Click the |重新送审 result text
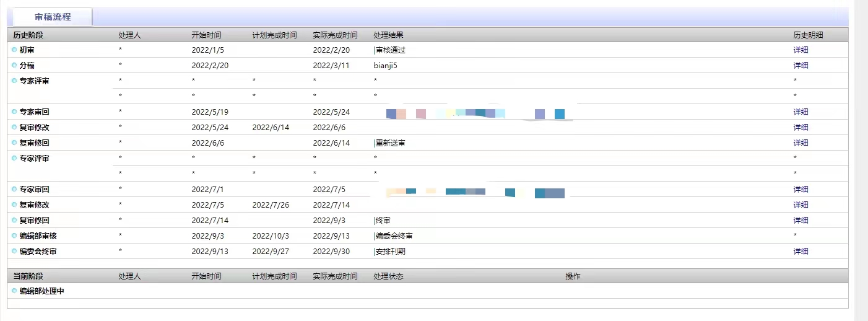868x321 pixels. tap(389, 143)
